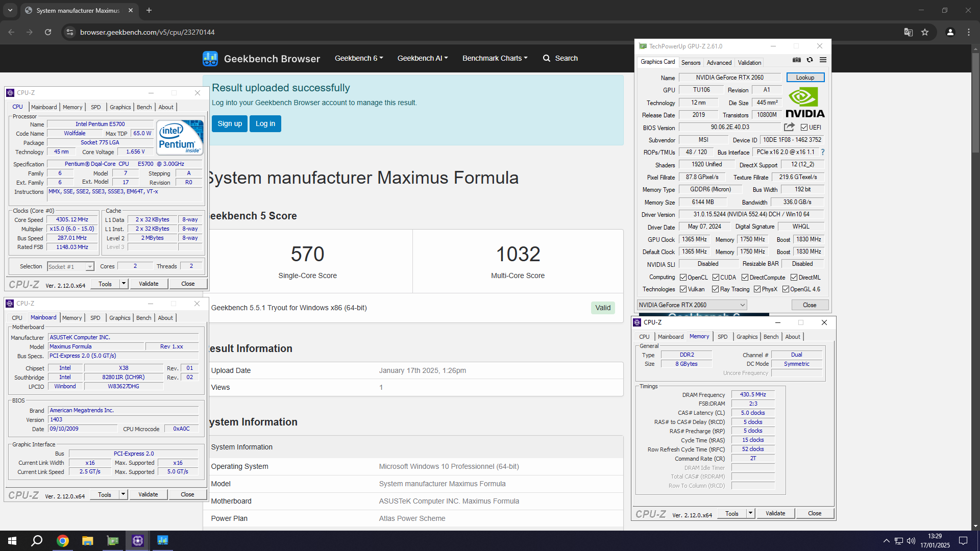980x551 pixels.
Task: Expand Tools dropdown arrow in Memory window
Action: click(x=750, y=513)
